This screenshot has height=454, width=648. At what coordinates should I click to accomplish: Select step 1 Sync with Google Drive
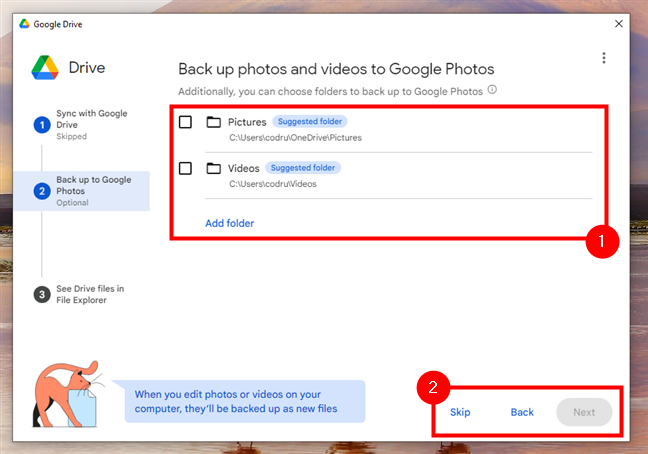click(x=81, y=124)
